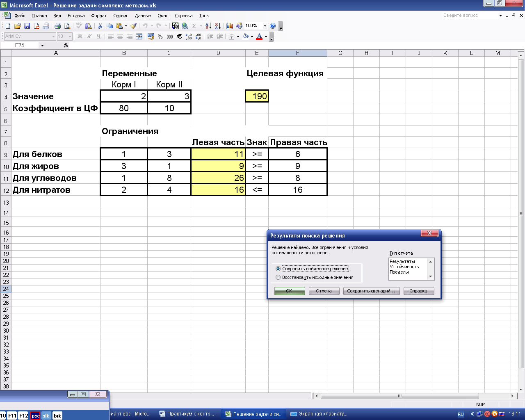Cut selection with the scissors icon
Image resolution: width=525 pixels, height=420 pixels.
[x=100, y=26]
